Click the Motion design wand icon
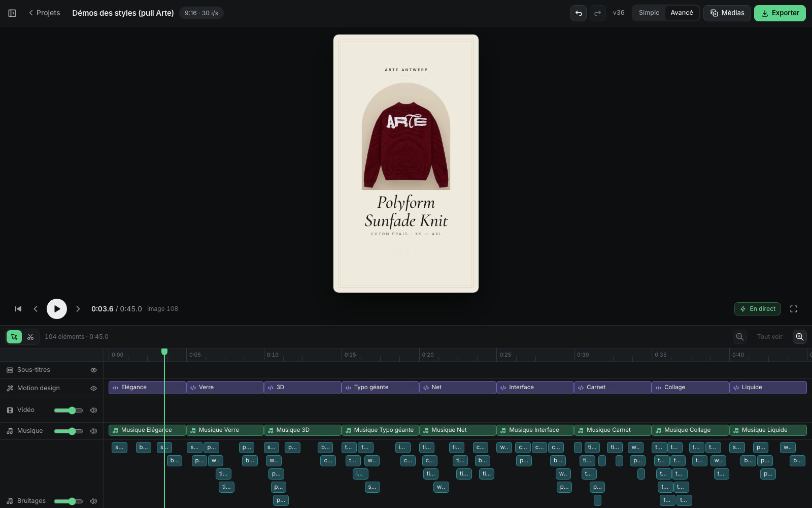Image resolution: width=812 pixels, height=508 pixels. click(x=10, y=389)
